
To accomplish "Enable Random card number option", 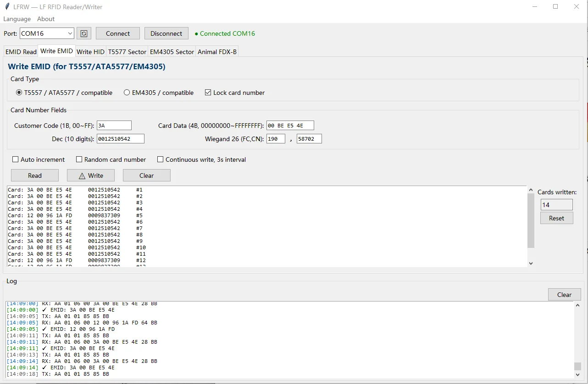I will [111, 159].
